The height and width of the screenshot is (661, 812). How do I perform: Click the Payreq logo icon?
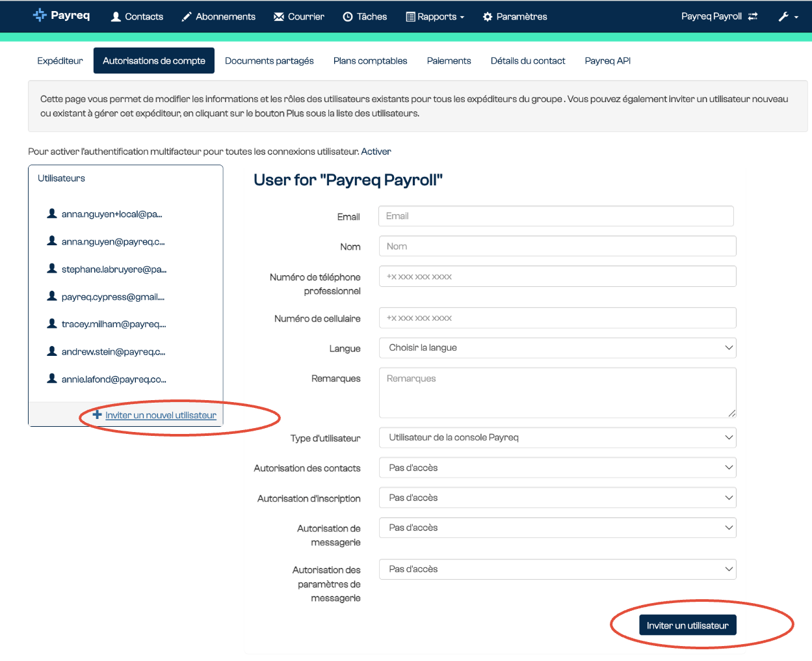pos(40,15)
